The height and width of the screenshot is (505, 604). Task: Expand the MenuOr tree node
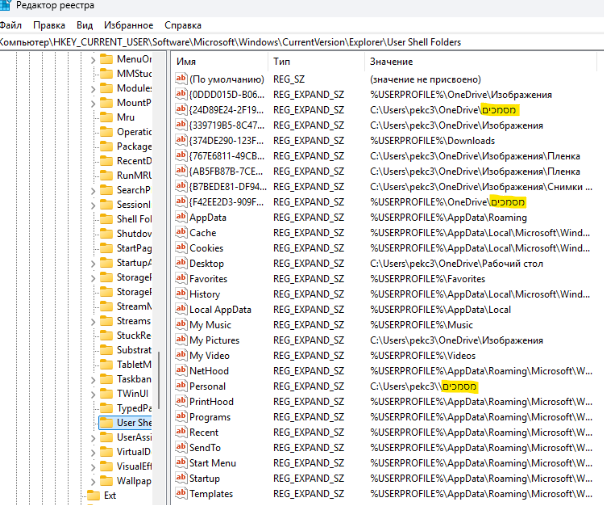point(93,60)
